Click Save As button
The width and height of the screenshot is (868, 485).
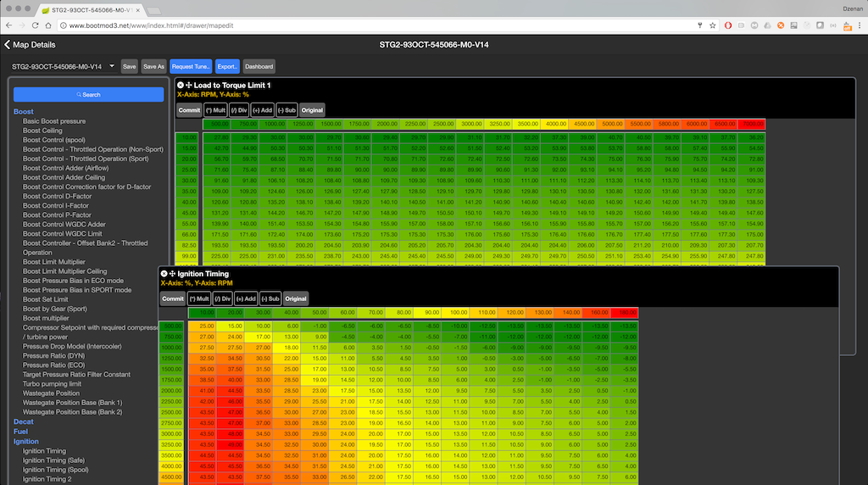point(153,66)
